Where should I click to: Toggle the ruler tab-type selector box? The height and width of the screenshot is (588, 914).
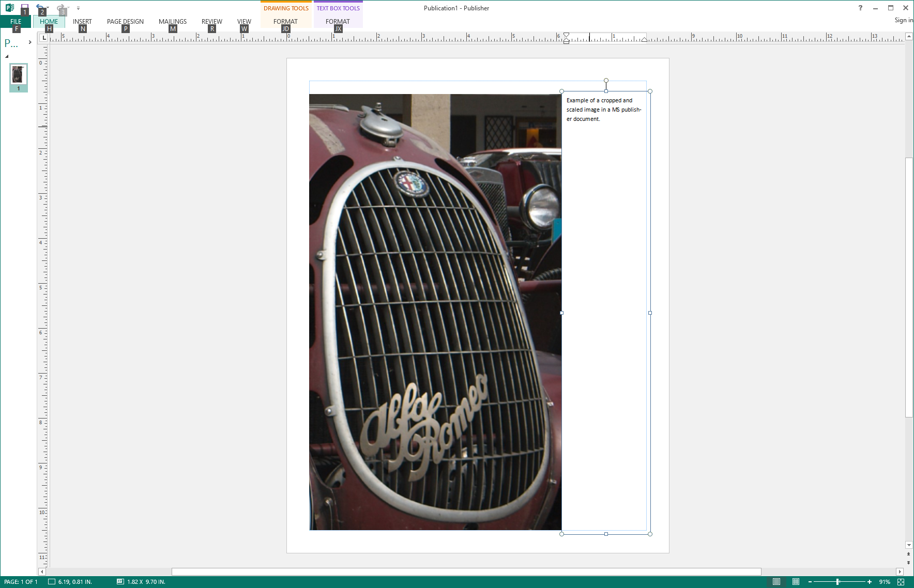(44, 38)
